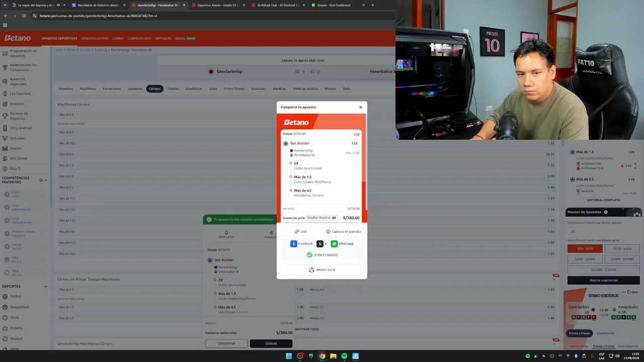Open Google Chrome from the taskbar

(322, 356)
